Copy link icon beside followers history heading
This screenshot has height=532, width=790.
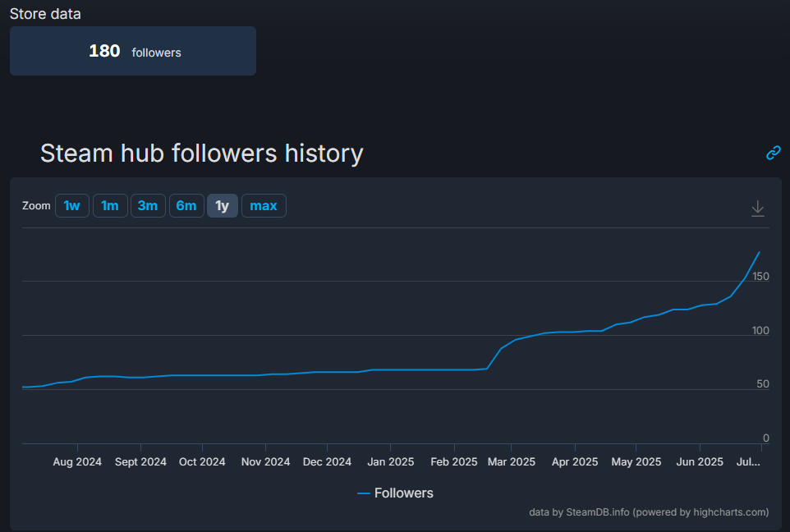pyautogui.click(x=774, y=153)
